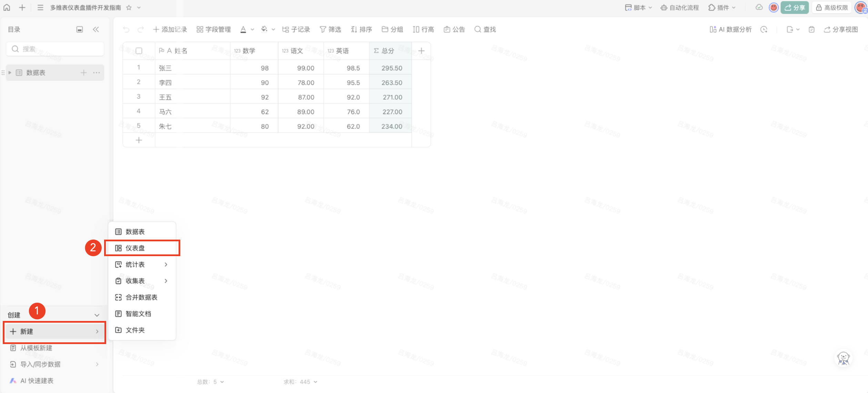This screenshot has height=393, width=868.
Task: Expand the 数据表 tree item
Action: 10,72
